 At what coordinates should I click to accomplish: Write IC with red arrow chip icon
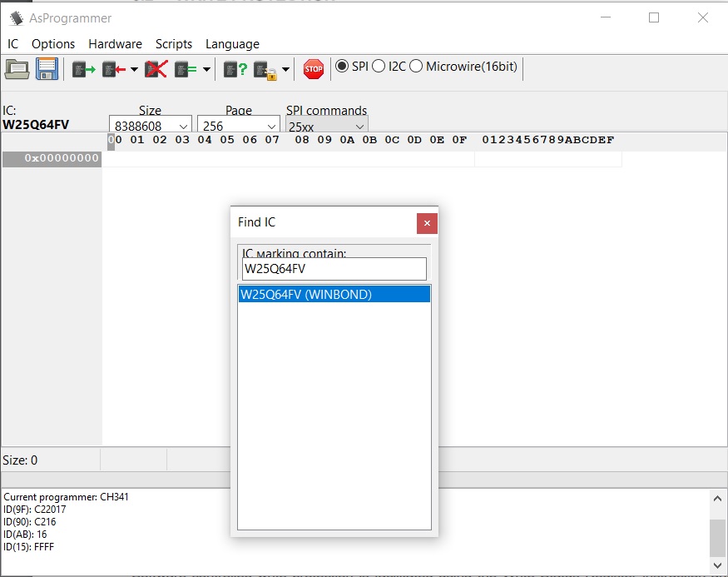tap(114, 70)
